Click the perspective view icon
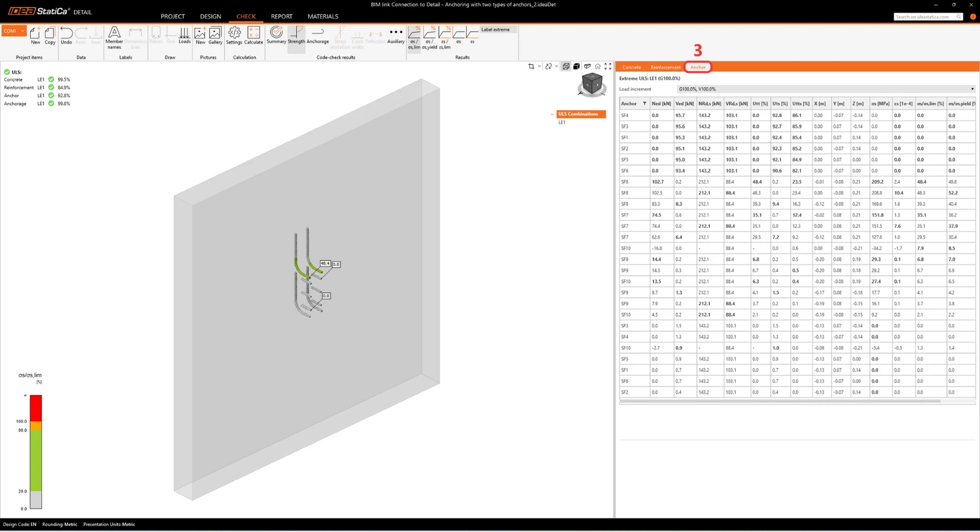This screenshot has height=532, width=980. (x=587, y=66)
